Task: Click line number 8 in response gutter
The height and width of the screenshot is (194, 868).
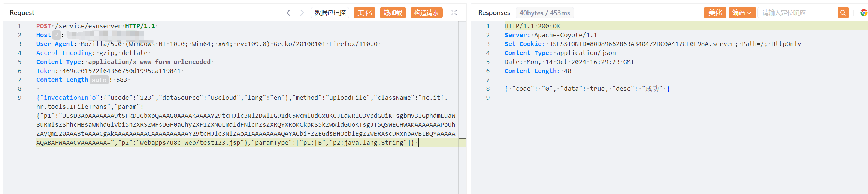Action: coord(488,89)
